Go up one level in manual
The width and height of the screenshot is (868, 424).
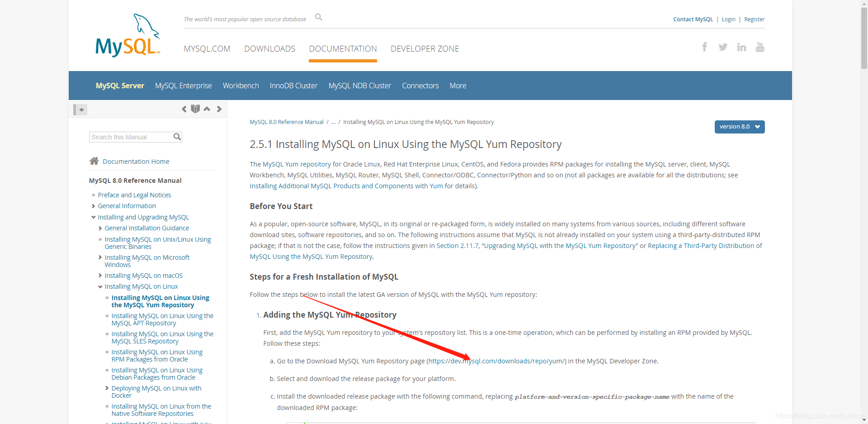pyautogui.click(x=207, y=109)
